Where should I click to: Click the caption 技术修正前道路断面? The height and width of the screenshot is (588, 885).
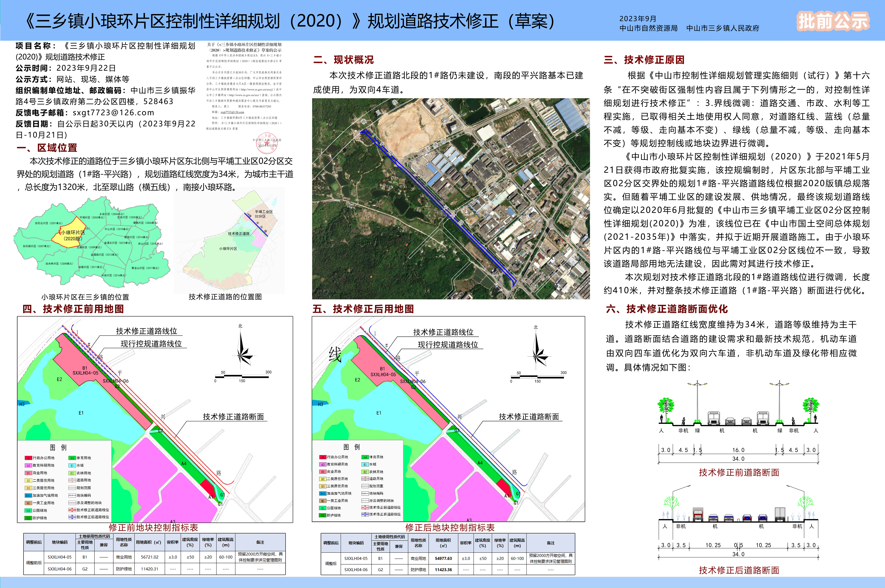tap(739, 473)
